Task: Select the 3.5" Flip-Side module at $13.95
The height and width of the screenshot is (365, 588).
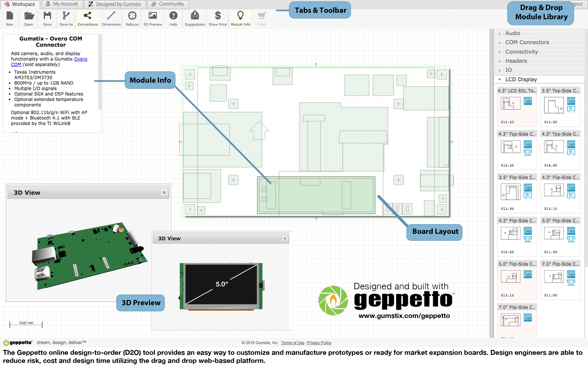Action: (517, 193)
